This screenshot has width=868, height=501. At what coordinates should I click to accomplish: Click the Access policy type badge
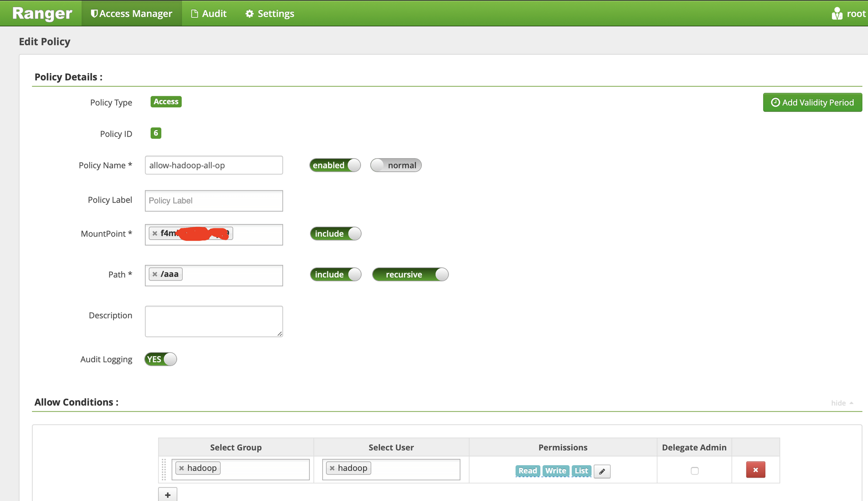pyautogui.click(x=166, y=102)
